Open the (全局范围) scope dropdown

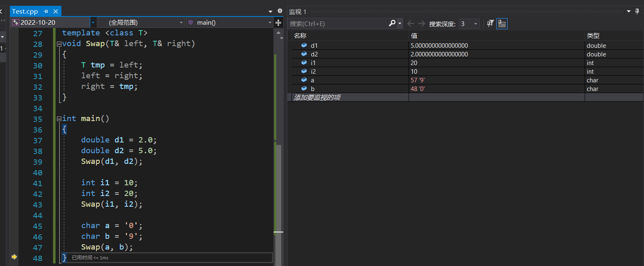coord(182,23)
